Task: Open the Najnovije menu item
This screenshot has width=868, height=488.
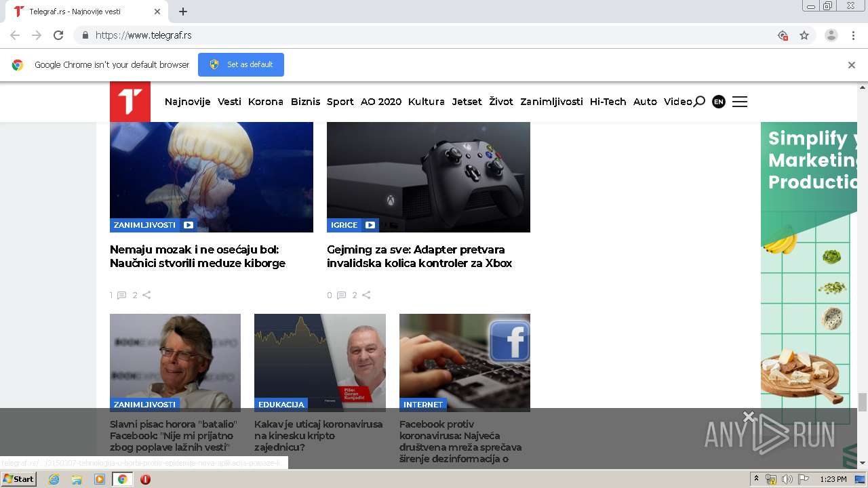Action: click(x=188, y=102)
